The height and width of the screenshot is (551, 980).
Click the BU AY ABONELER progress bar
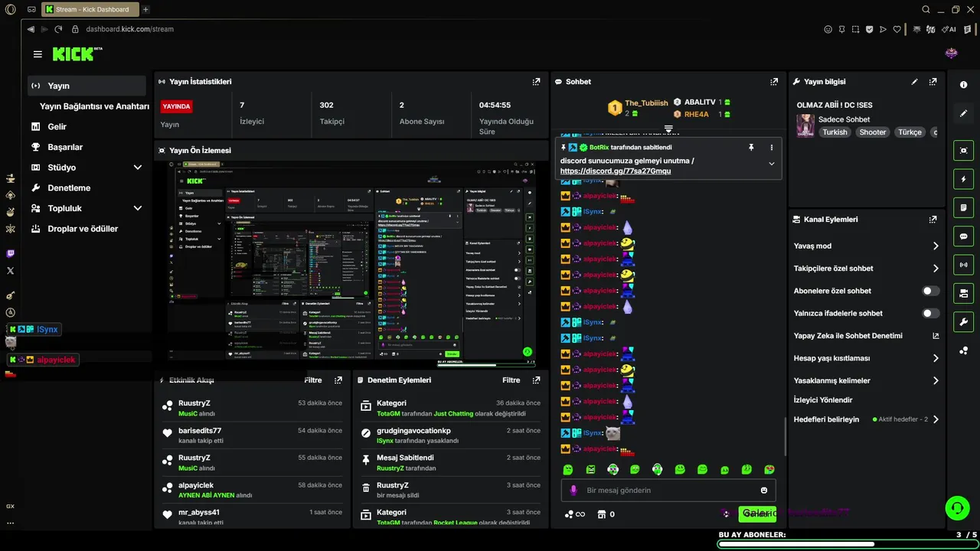[848, 544]
